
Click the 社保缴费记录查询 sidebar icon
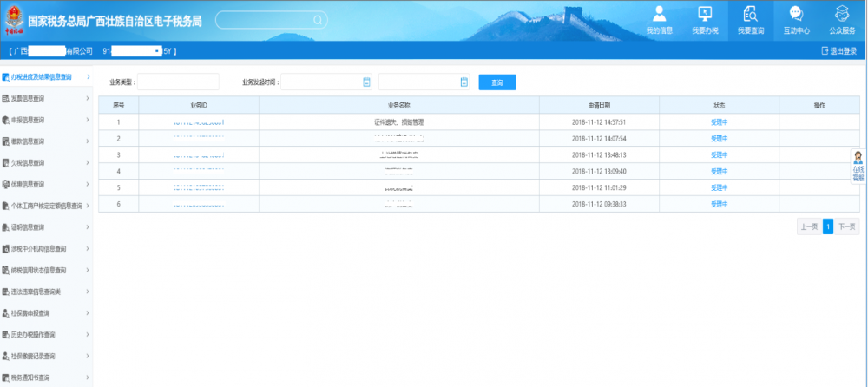(5, 356)
